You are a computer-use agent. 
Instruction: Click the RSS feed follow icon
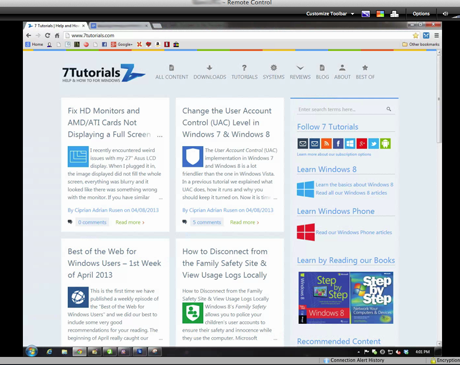coord(326,144)
